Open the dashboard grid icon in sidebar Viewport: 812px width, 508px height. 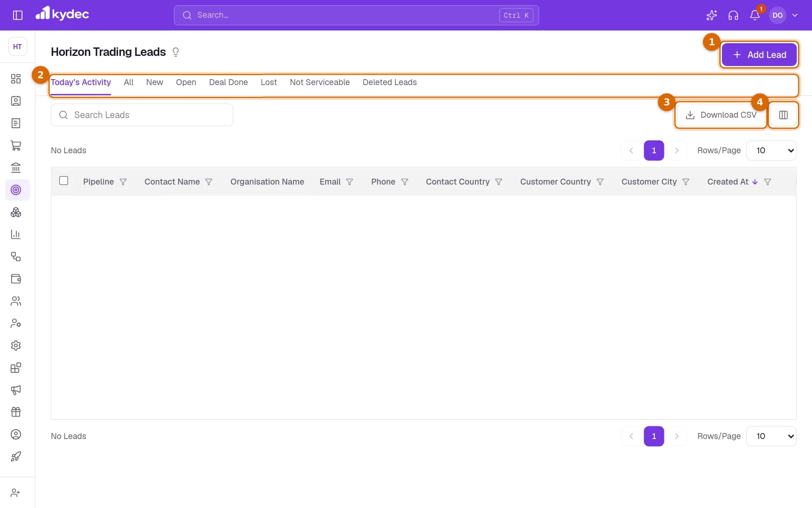click(16, 79)
